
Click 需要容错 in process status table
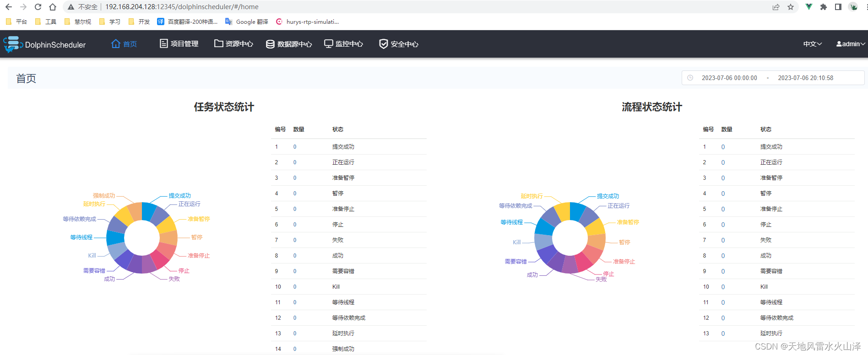[771, 271]
